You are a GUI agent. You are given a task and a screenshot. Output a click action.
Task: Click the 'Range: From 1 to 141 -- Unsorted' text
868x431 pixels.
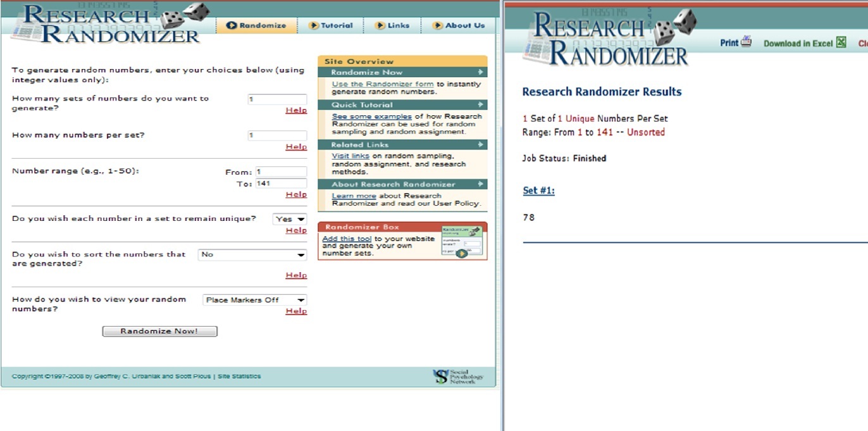pyautogui.click(x=593, y=132)
